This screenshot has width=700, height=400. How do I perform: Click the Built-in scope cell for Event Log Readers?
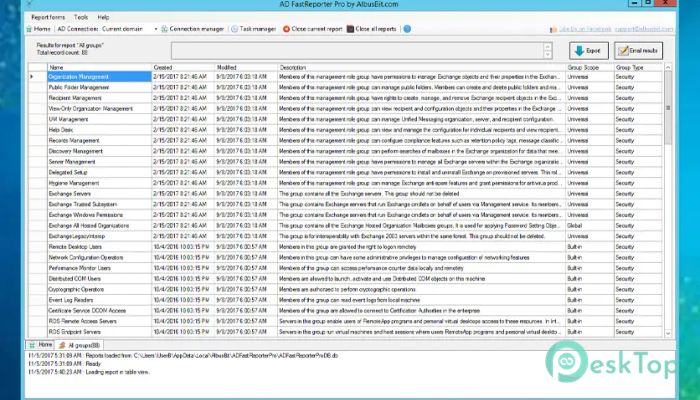[590, 300]
